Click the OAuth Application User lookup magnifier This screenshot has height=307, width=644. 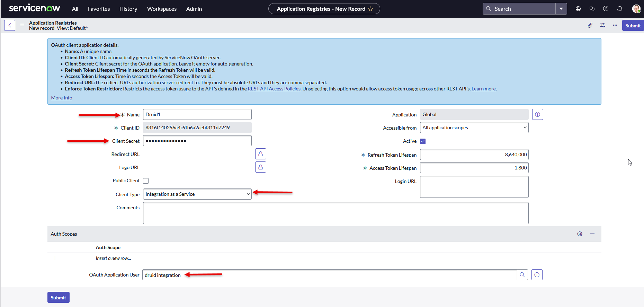522,275
